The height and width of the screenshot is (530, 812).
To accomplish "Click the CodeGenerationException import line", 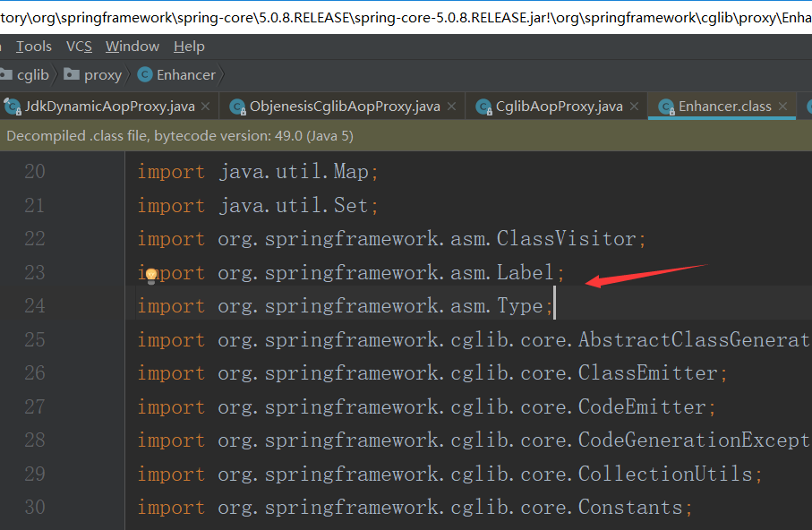I will [474, 440].
